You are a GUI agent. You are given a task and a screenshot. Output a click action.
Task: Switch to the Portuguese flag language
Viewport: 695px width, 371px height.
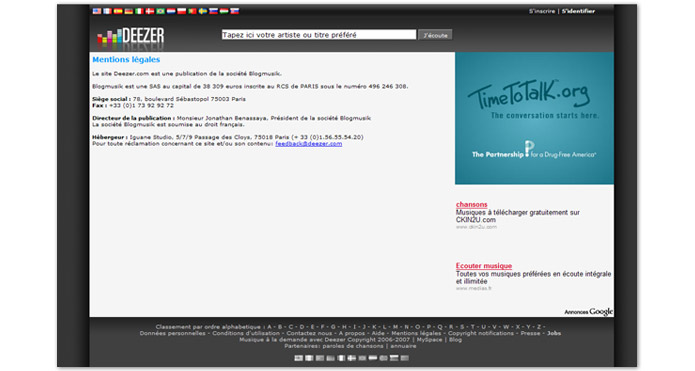coord(192,11)
